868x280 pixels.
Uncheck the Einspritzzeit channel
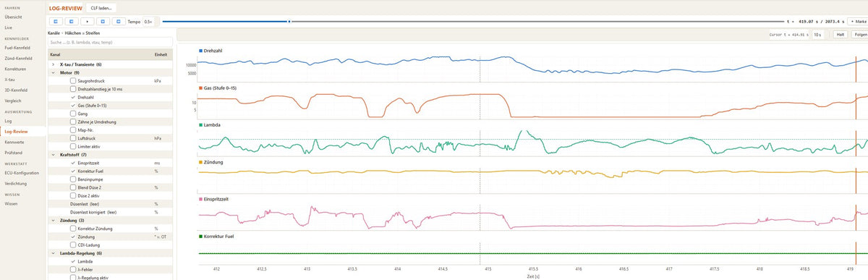click(x=73, y=163)
